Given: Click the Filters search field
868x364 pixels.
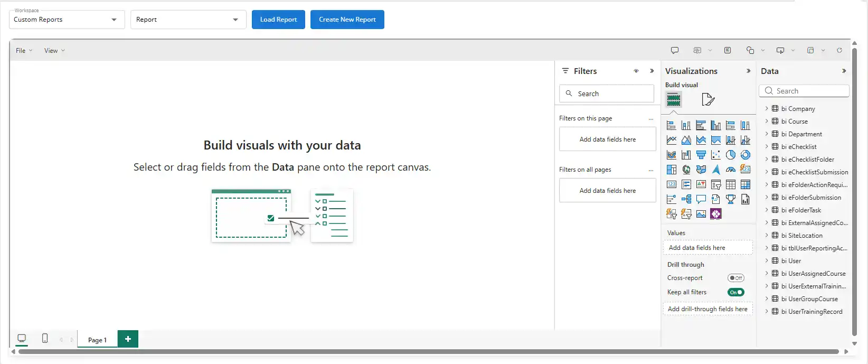Looking at the screenshot, I should point(607,94).
